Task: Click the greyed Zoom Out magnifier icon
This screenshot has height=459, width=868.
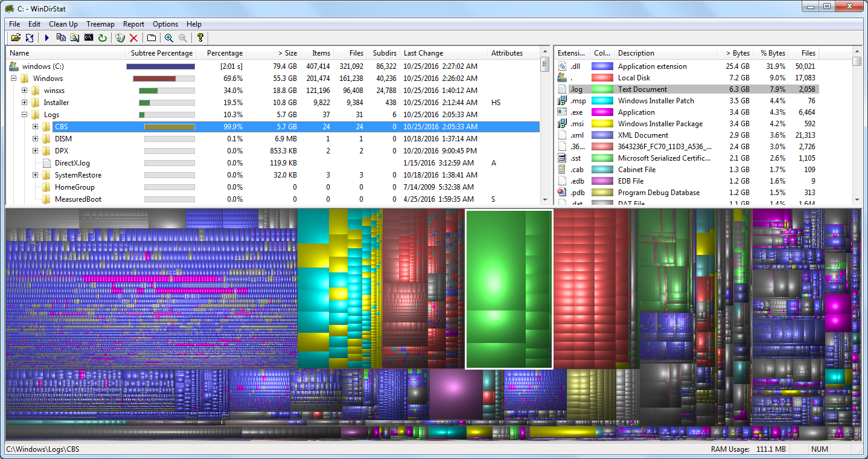Action: [183, 37]
